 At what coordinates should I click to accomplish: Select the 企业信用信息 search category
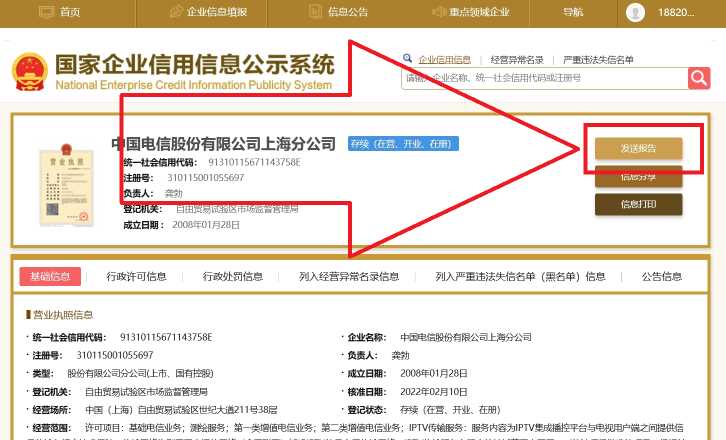pyautogui.click(x=444, y=60)
